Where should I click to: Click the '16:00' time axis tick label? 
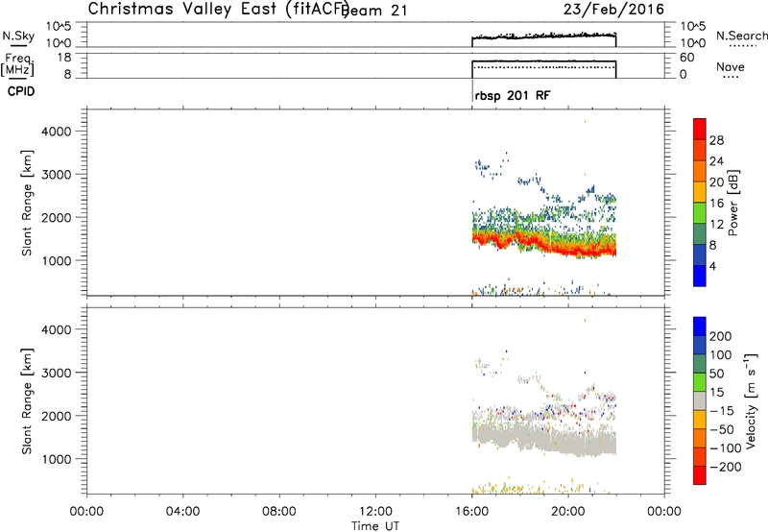(x=471, y=512)
